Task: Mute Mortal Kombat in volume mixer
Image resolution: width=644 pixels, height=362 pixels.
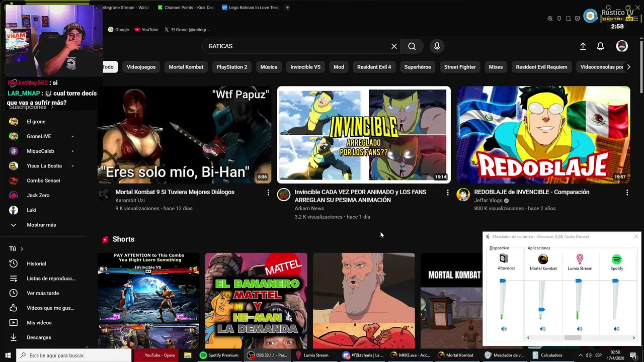Action: tap(543, 329)
